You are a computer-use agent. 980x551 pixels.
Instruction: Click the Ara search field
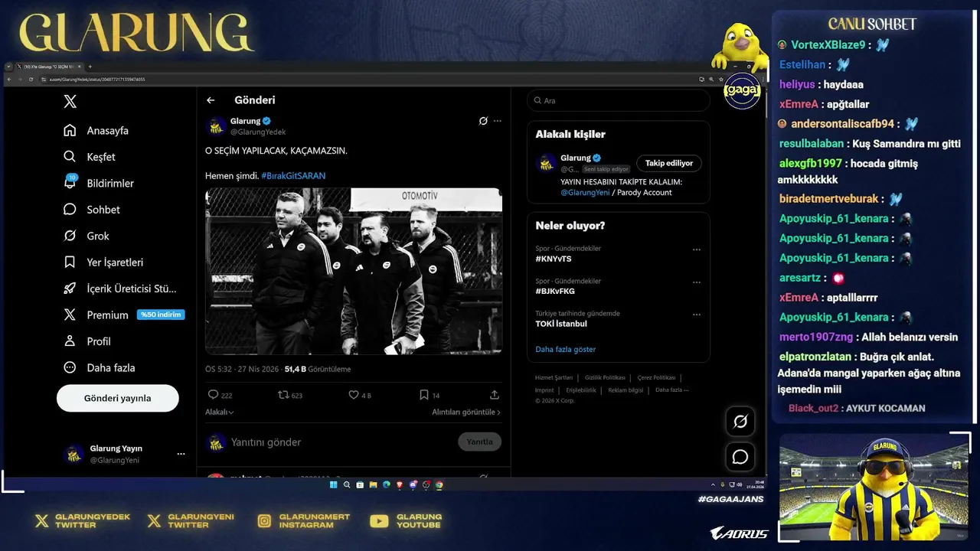pyautogui.click(x=619, y=100)
